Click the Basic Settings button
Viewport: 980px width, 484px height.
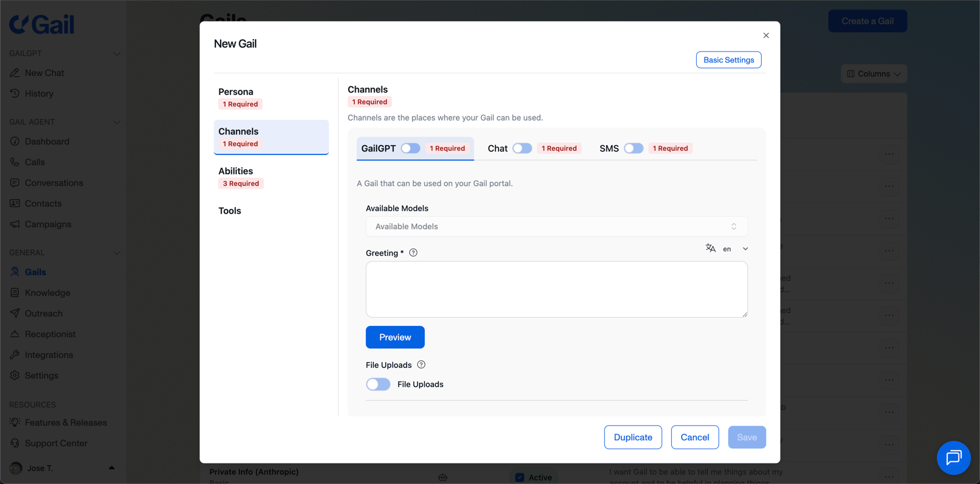click(728, 60)
